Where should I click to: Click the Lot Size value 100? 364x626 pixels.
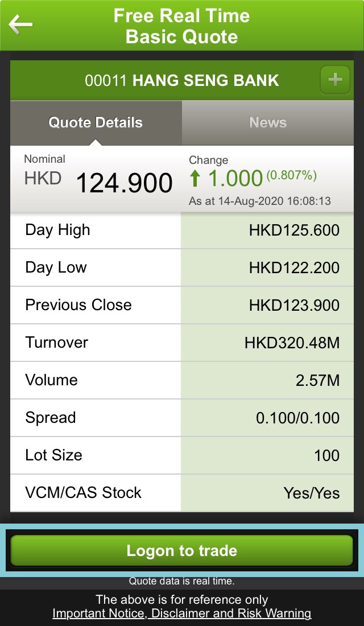326,455
